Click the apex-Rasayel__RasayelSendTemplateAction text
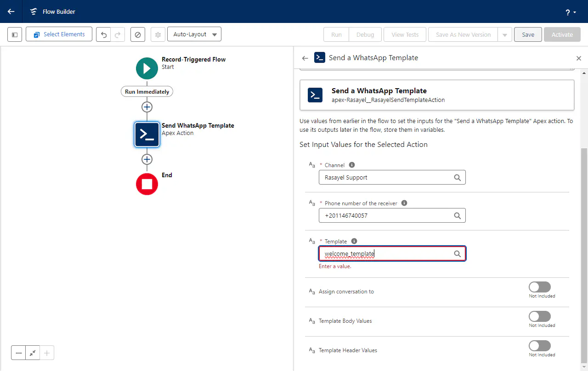The width and height of the screenshot is (588, 371). (x=388, y=100)
